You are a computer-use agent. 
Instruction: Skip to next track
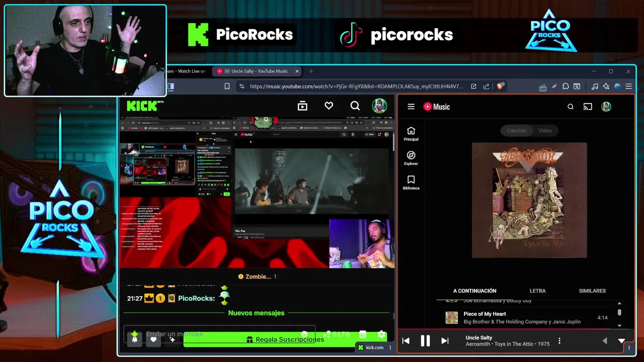(x=445, y=341)
